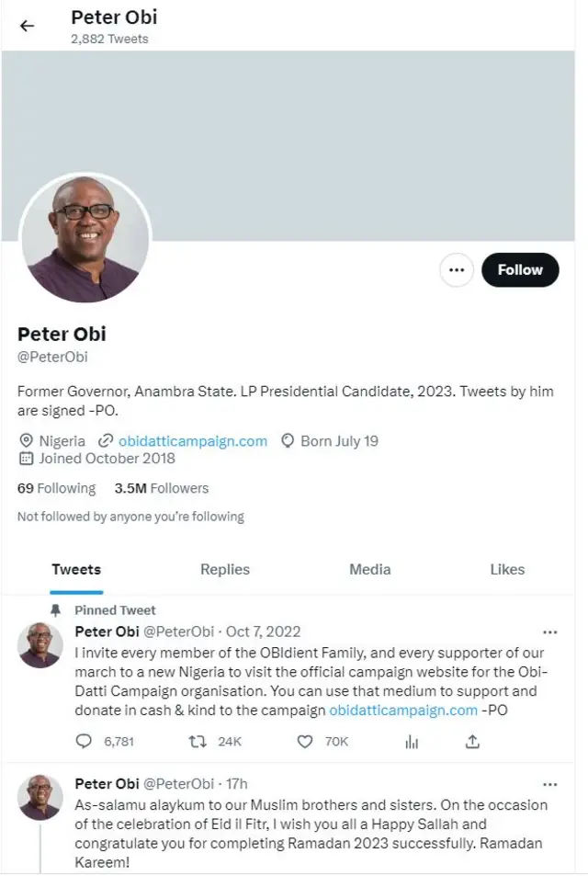Viewport: 588px width, 876px height.
Task: Click the back arrow to return
Action: (x=27, y=26)
